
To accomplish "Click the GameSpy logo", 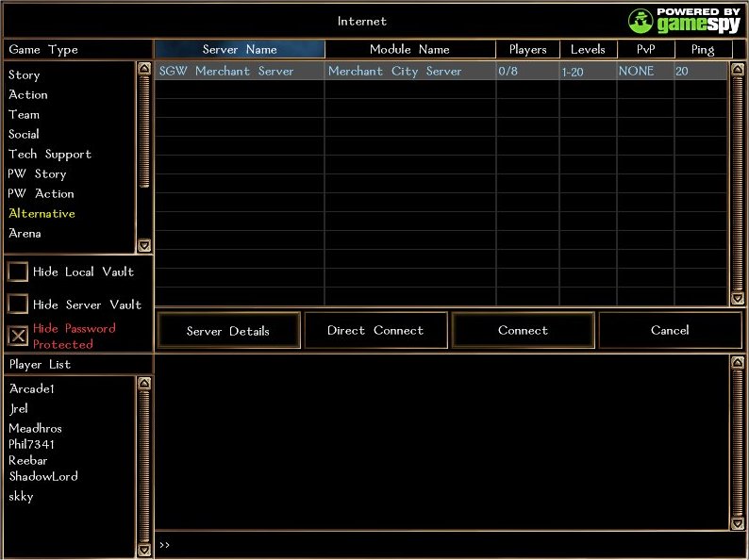I will [x=684, y=21].
